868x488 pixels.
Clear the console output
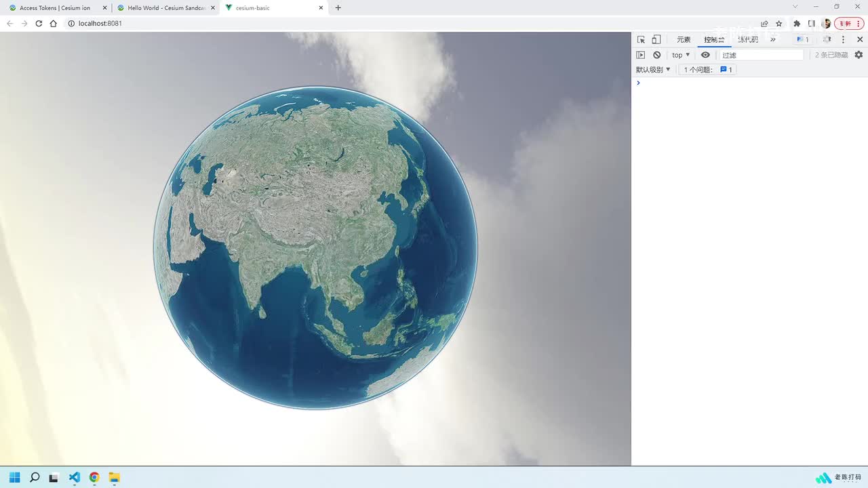coord(656,55)
